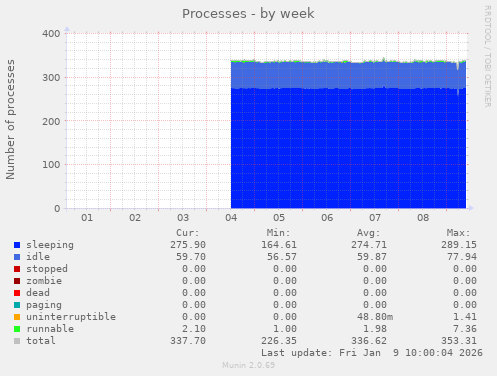Click the 'Munin 2.0.69' version text
The height and width of the screenshot is (376, 497).
point(249,365)
